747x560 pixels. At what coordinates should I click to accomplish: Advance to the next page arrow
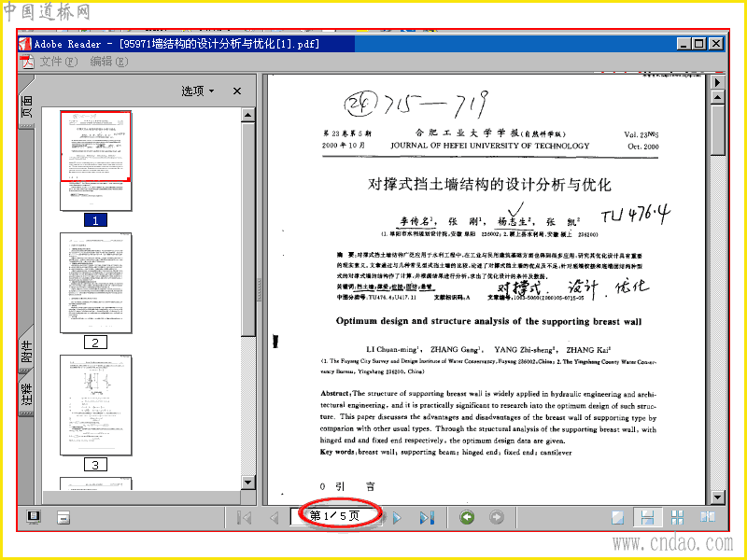(397, 518)
